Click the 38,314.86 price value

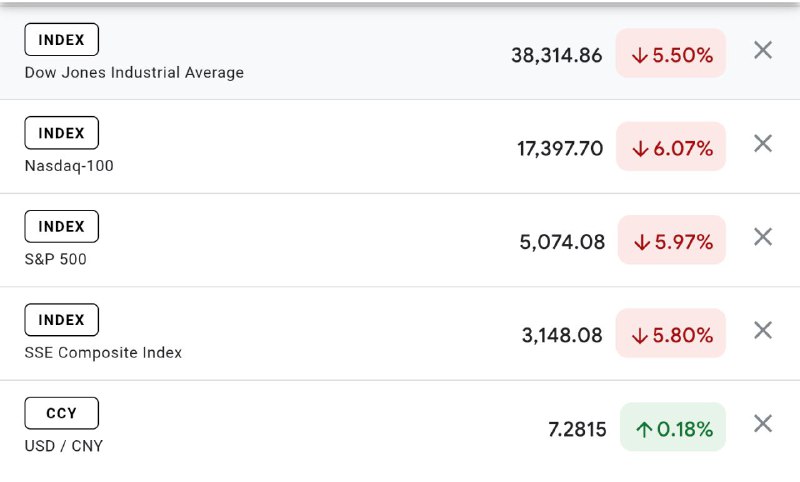(x=556, y=55)
